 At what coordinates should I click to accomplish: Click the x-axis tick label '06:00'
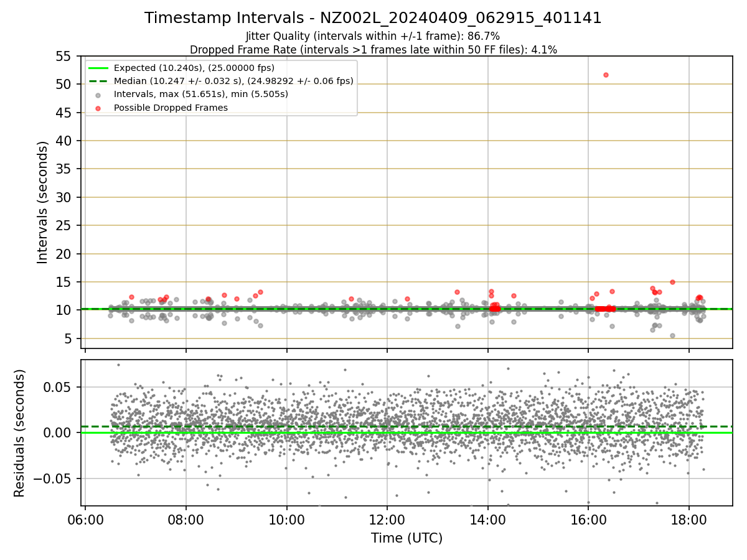tap(85, 519)
